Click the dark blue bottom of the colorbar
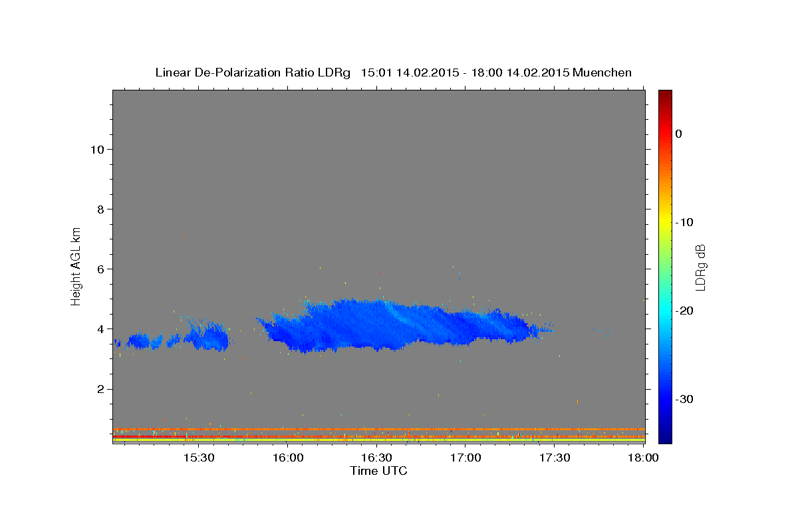 (x=665, y=436)
